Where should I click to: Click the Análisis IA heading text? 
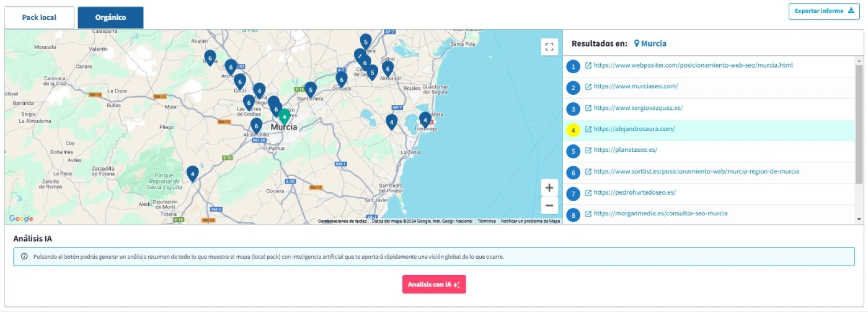point(34,238)
